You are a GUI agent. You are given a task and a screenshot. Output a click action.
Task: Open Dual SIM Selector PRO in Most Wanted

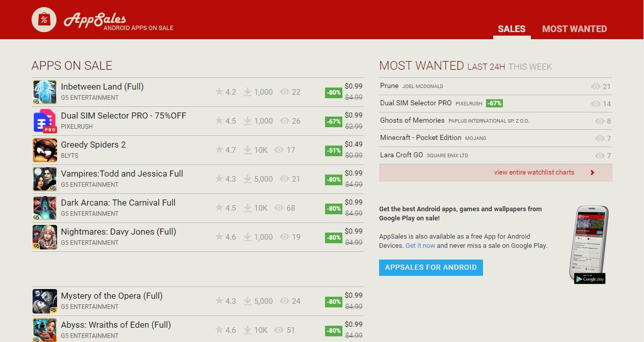(416, 103)
